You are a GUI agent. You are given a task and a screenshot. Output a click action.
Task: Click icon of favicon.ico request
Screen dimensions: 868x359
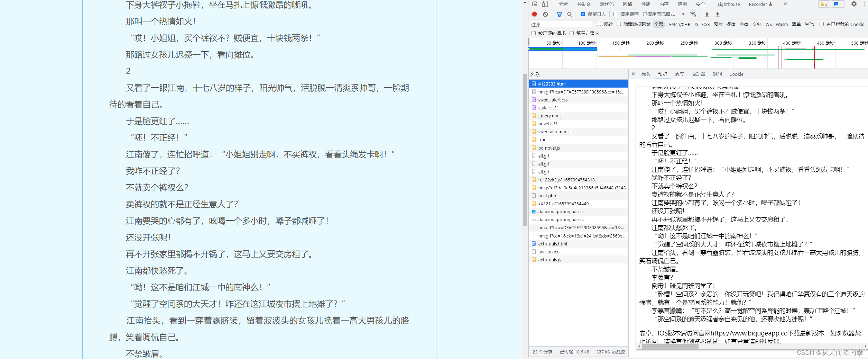coord(534,252)
